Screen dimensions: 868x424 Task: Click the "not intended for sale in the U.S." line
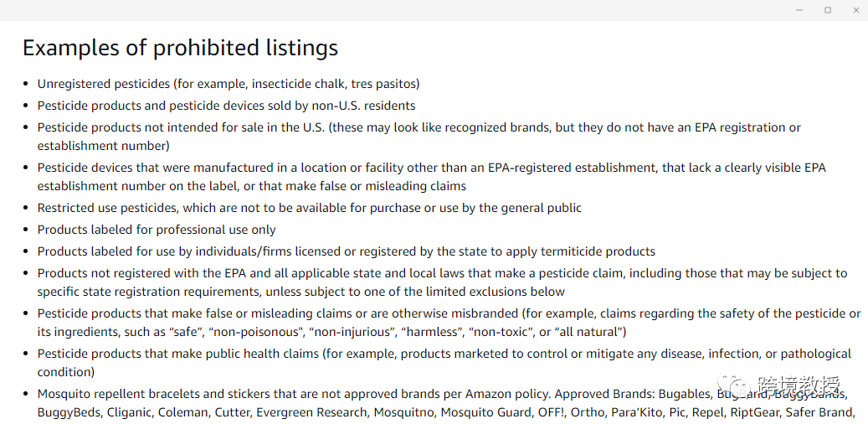(419, 127)
